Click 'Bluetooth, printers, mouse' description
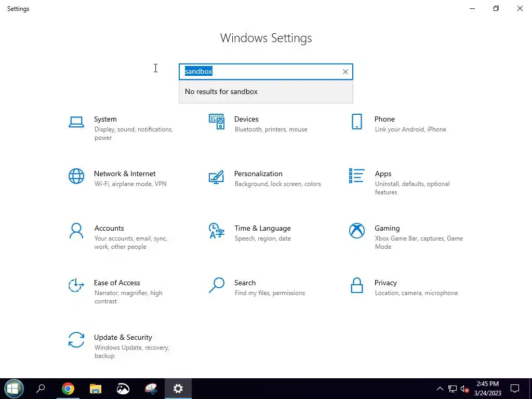Screen dimensions: 532x399 [x=271, y=129]
